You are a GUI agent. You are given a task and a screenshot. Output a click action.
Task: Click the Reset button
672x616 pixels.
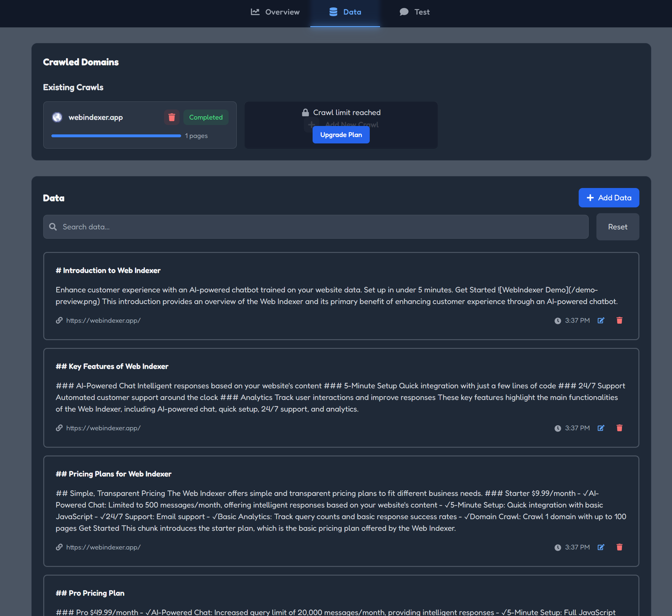pyautogui.click(x=618, y=227)
